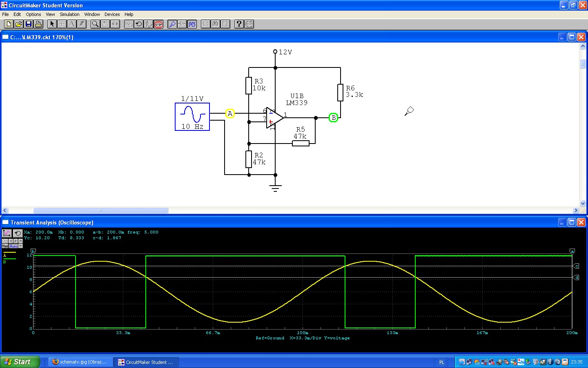The image size is (588, 368).
Task: Select the Delete (lightning) tool
Action: (82, 24)
